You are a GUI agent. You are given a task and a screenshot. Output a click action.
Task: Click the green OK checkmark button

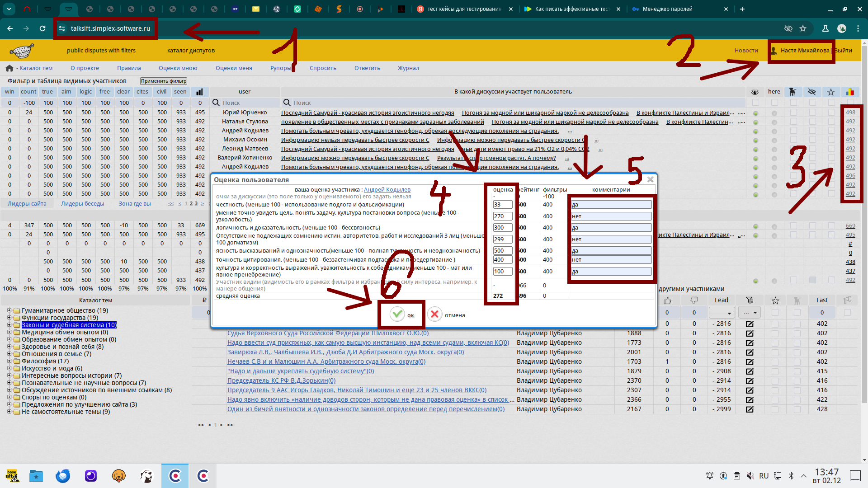[x=397, y=314]
